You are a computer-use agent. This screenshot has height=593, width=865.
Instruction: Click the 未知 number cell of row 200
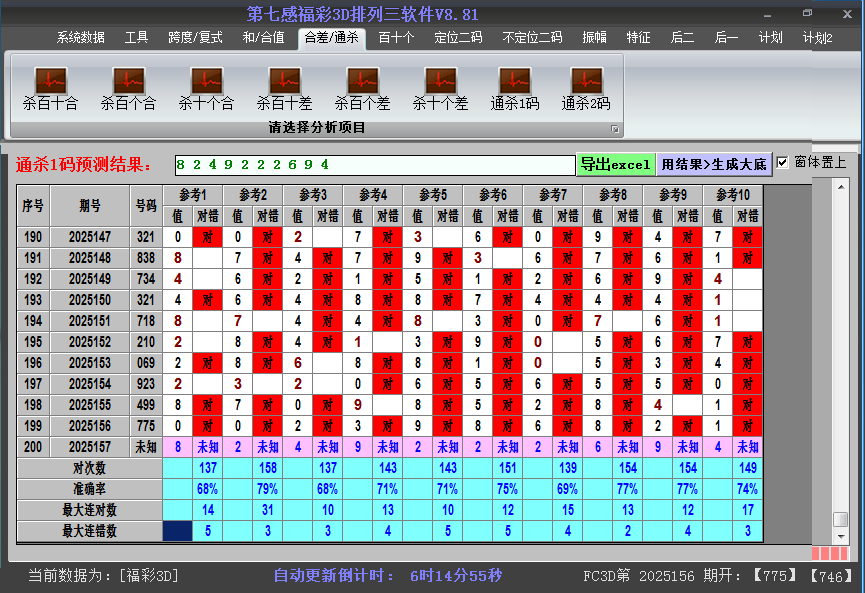[x=146, y=447]
